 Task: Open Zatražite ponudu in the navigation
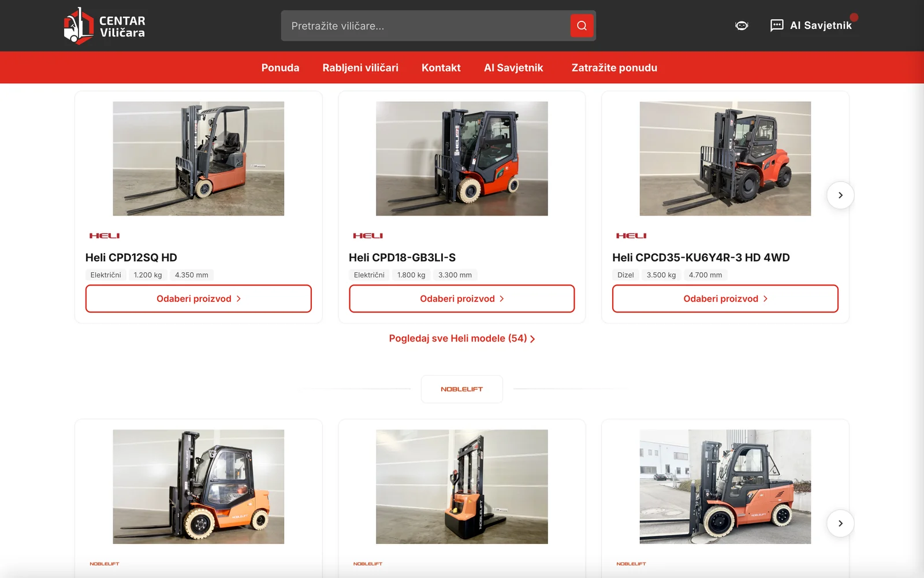point(614,68)
